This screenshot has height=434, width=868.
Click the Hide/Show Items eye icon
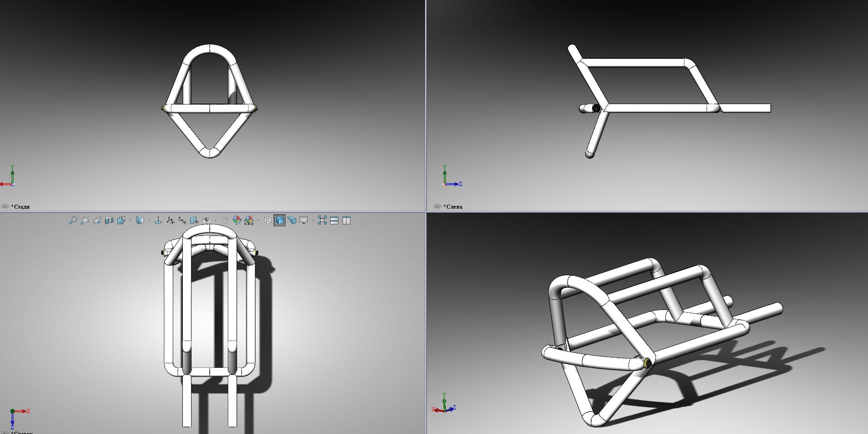(206, 220)
